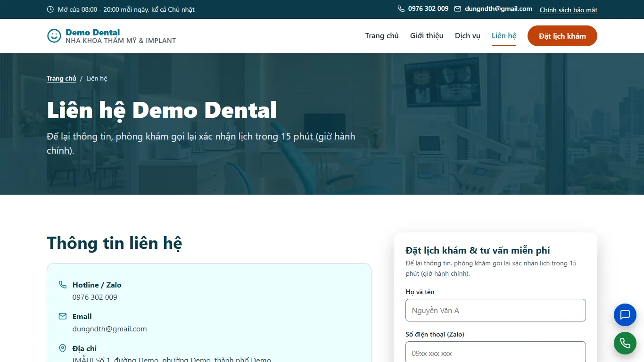The width and height of the screenshot is (644, 362).
Task: Click the Hotline / Zalo label
Action: pyautogui.click(x=97, y=285)
